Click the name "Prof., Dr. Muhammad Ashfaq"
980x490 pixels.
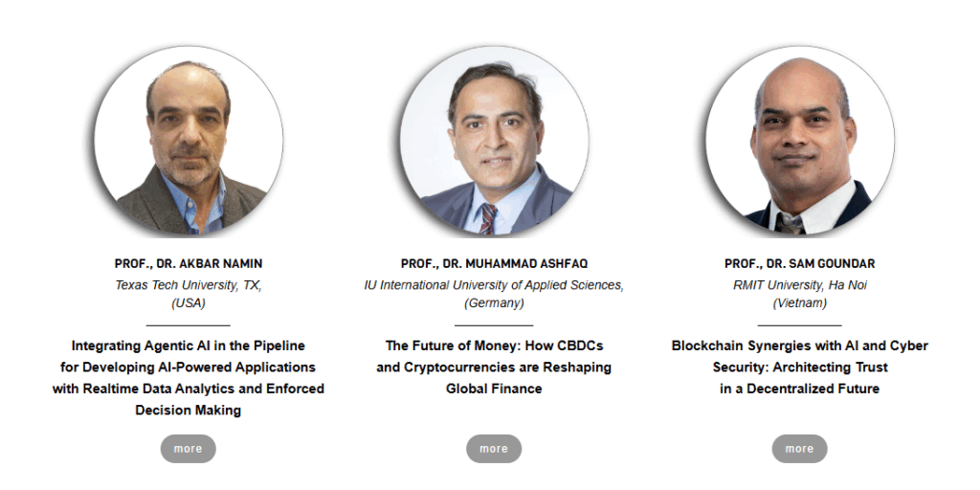coord(494,264)
